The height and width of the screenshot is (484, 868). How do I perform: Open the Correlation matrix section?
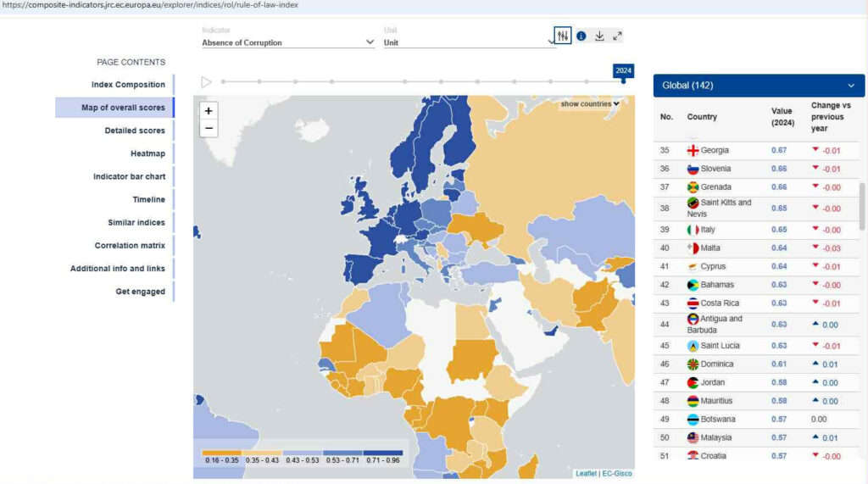[x=130, y=246]
